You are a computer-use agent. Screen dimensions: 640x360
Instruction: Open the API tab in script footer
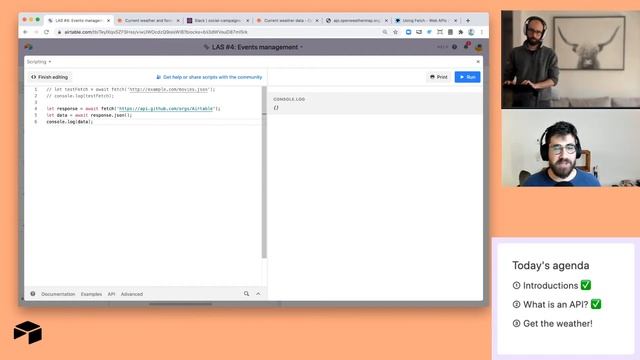pos(111,294)
